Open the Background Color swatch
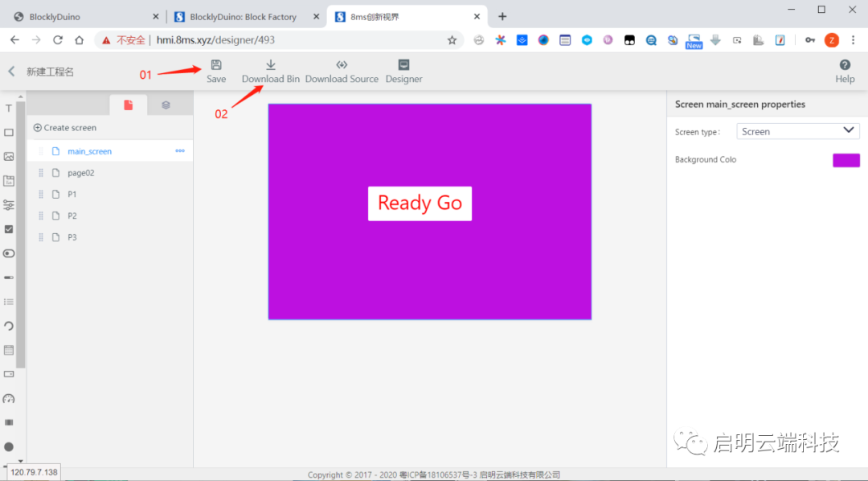Screen dimensions: 868x481 tap(845, 160)
